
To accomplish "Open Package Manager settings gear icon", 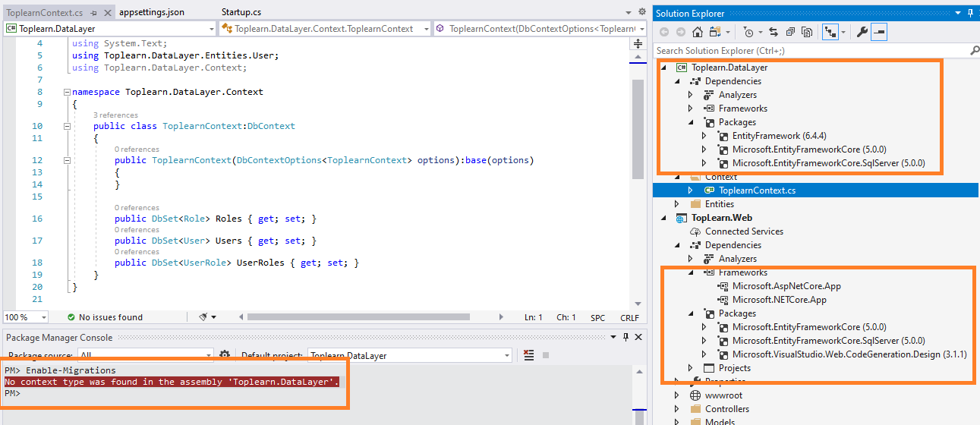I will (225, 355).
